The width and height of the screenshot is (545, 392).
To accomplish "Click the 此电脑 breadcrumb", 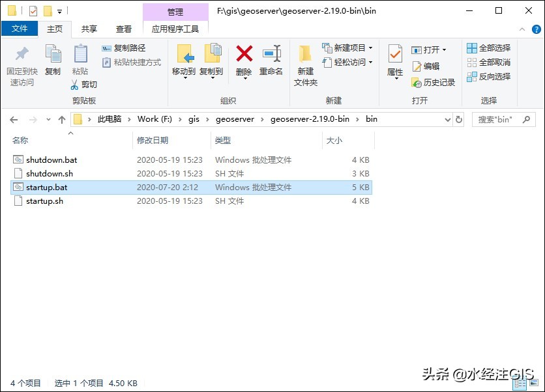I will [110, 119].
